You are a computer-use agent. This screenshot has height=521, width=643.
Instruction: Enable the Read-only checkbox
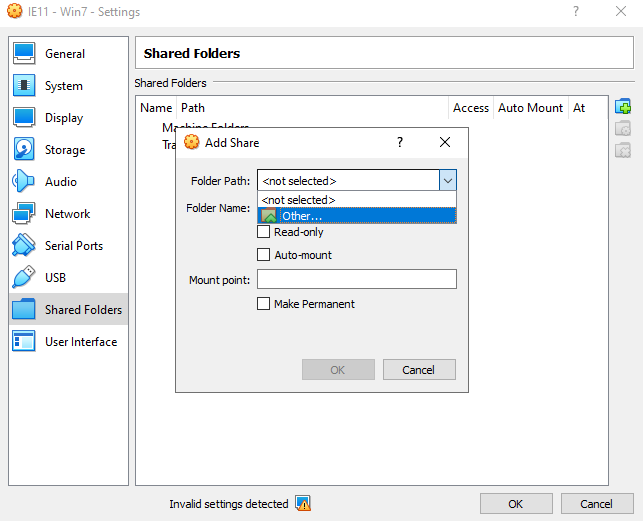[263, 232]
